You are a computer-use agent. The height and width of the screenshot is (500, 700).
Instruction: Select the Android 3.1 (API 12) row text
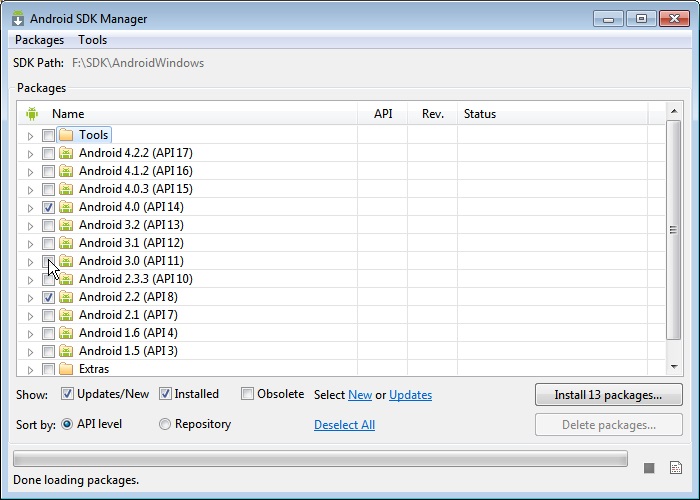(x=131, y=243)
